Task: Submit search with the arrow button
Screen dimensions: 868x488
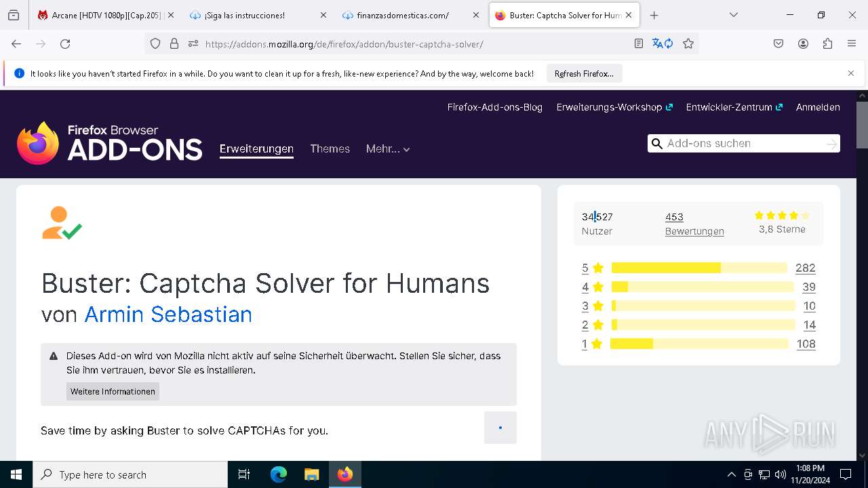Action: pos(831,144)
